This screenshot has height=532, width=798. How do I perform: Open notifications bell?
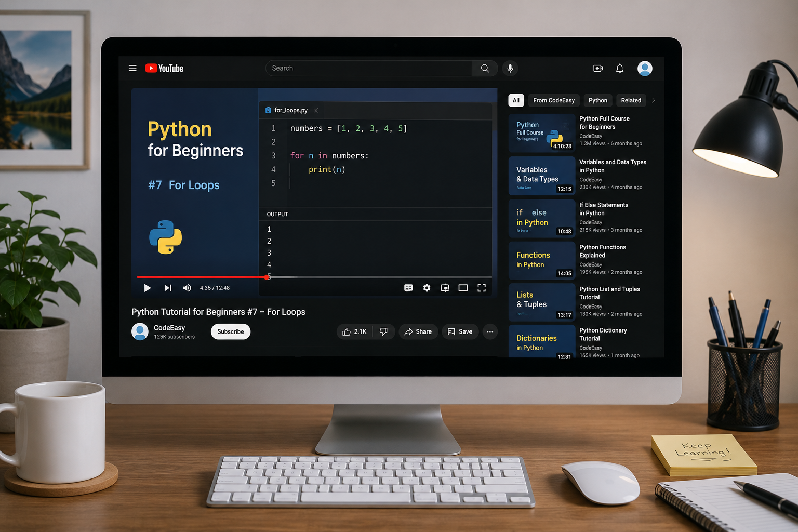620,68
